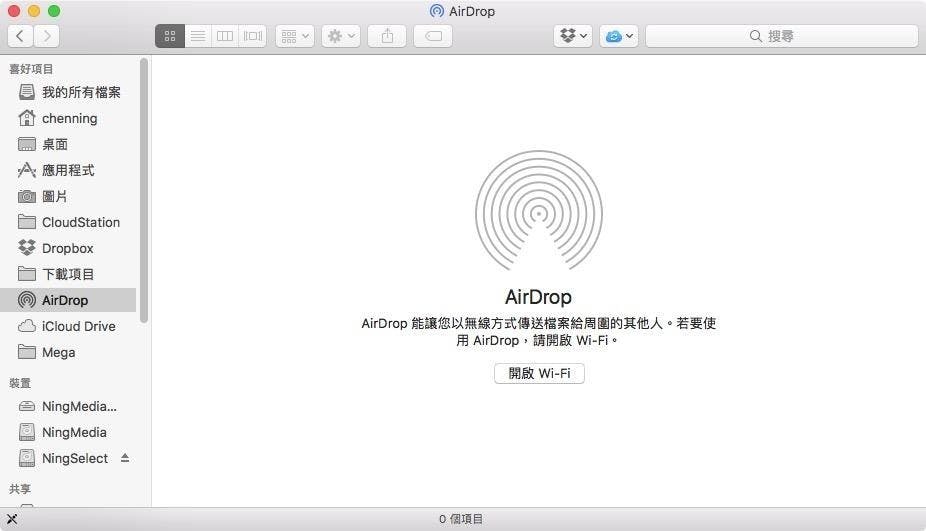Switch to list view

click(x=198, y=36)
